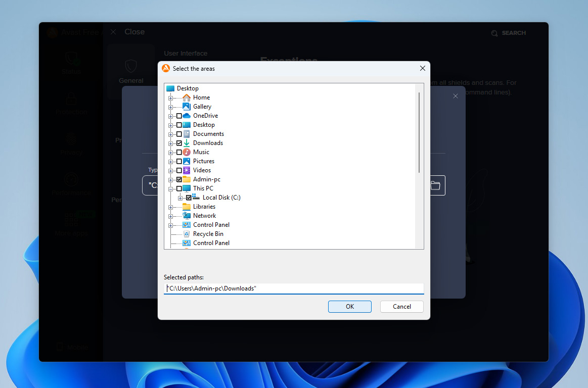Uncheck the Admin-pc checkbox

[x=179, y=179]
